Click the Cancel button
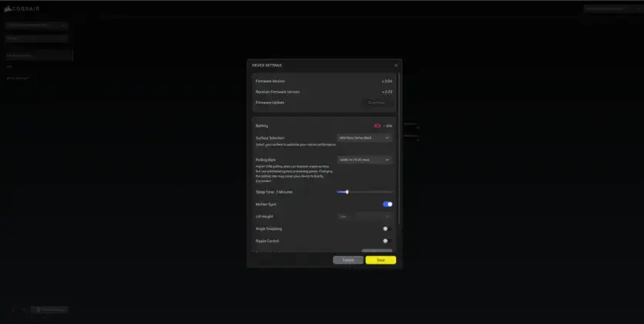Image resolution: width=644 pixels, height=324 pixels. point(348,260)
